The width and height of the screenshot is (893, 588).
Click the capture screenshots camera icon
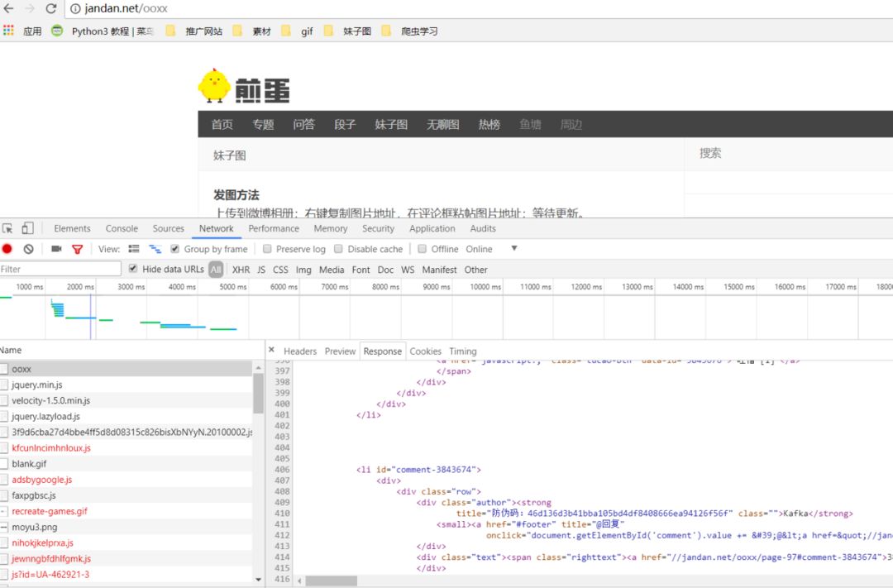click(x=56, y=249)
